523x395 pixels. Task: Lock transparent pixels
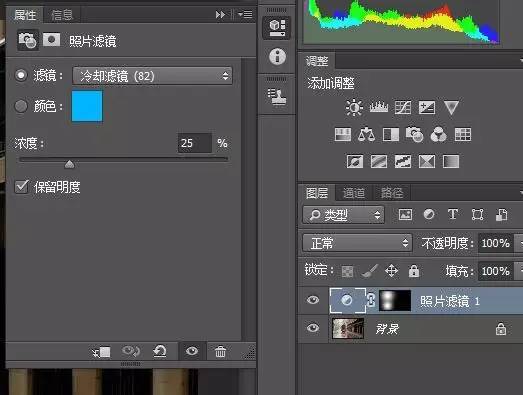point(348,271)
